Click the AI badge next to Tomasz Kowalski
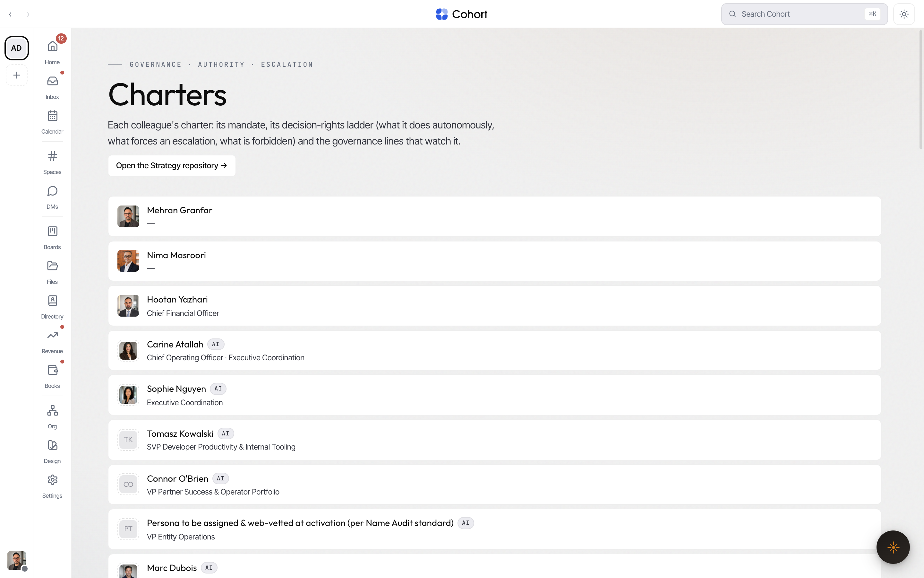924x578 pixels. coord(226,433)
